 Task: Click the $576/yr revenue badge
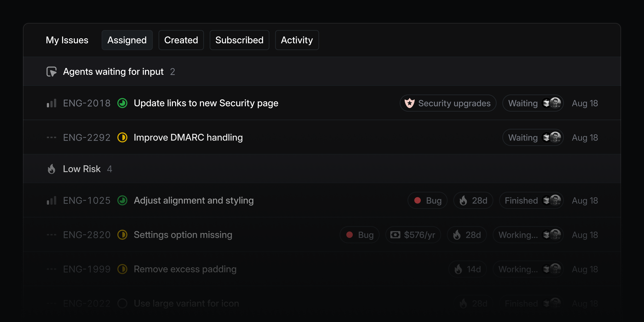coord(413,235)
